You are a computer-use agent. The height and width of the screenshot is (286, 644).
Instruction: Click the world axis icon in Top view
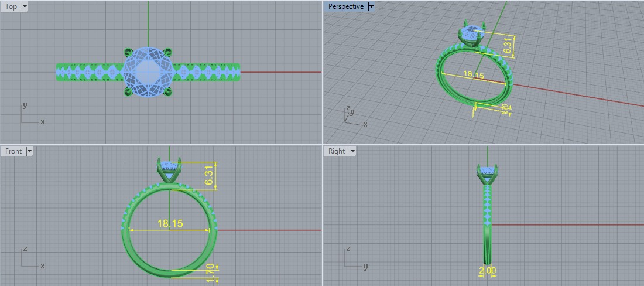click(32, 113)
